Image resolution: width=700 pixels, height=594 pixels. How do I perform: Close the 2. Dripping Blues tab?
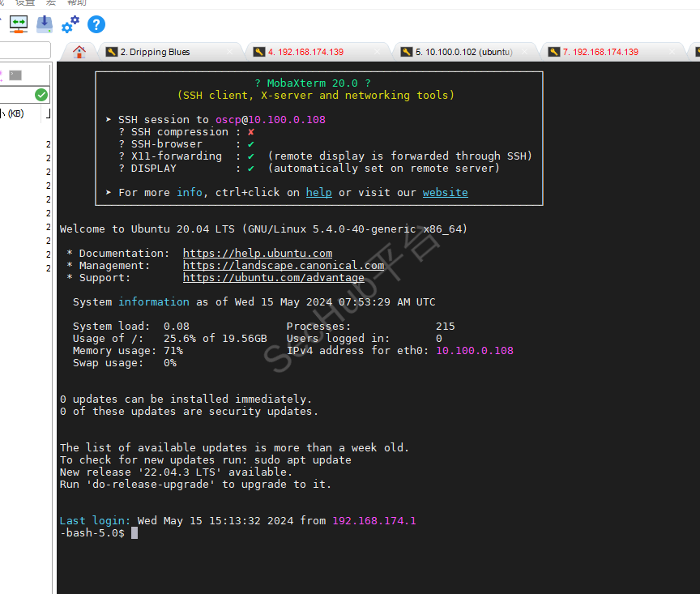[229, 52]
